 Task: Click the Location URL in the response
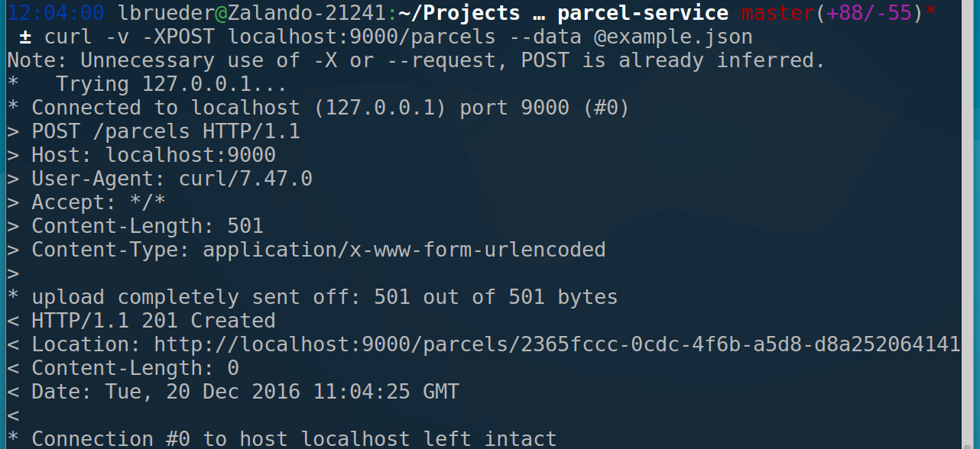click(x=557, y=344)
